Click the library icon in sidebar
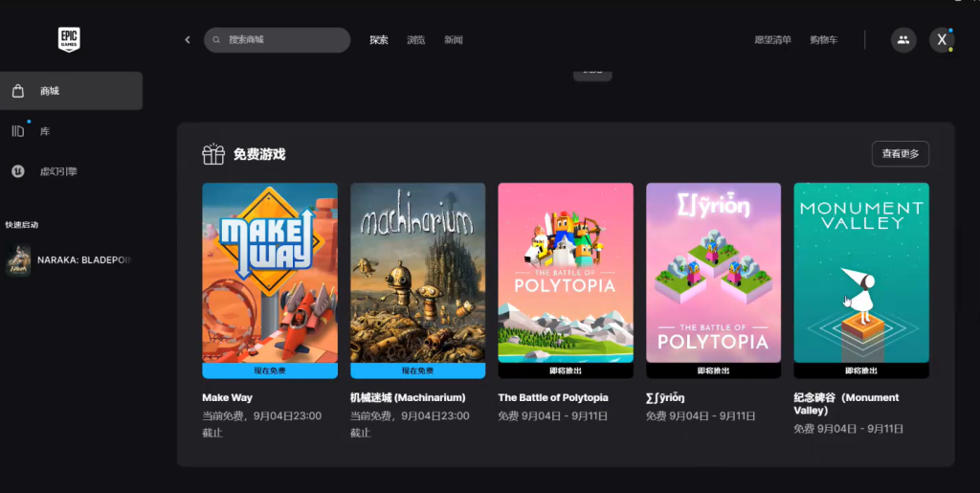This screenshot has width=980, height=493. [x=18, y=131]
